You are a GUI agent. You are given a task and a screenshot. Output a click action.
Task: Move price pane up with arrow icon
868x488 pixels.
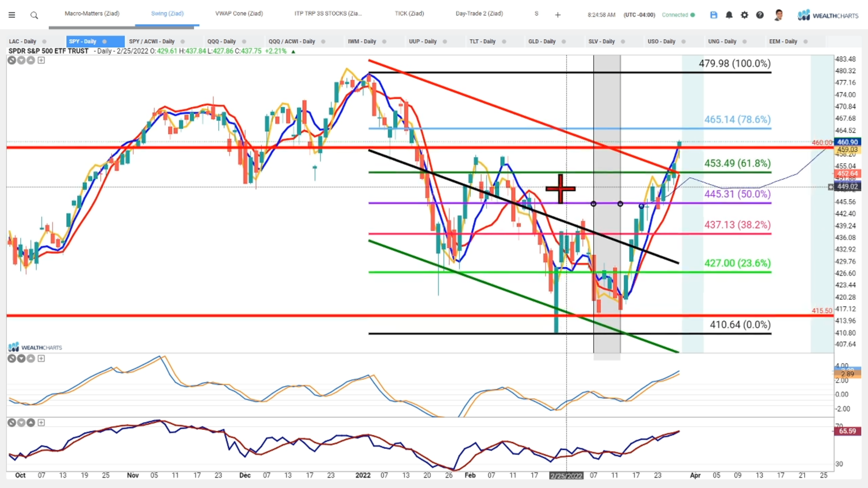click(31, 60)
